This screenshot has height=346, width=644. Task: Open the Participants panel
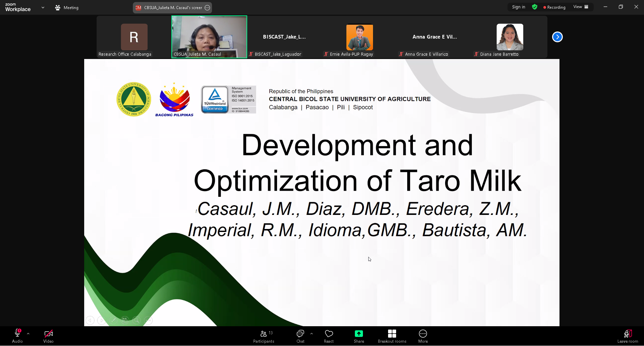point(264,336)
